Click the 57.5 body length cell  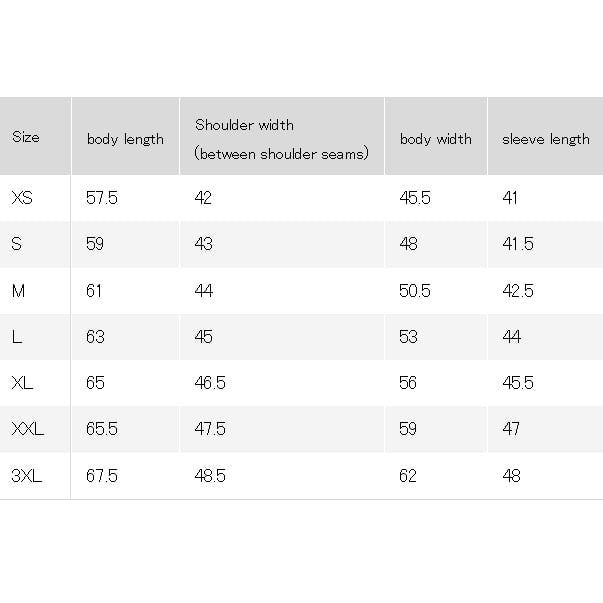click(x=102, y=198)
